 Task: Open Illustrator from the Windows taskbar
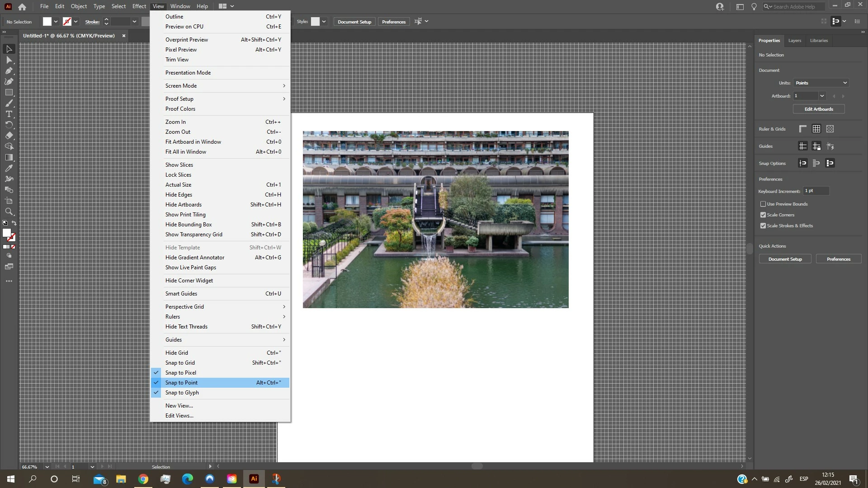click(254, 479)
